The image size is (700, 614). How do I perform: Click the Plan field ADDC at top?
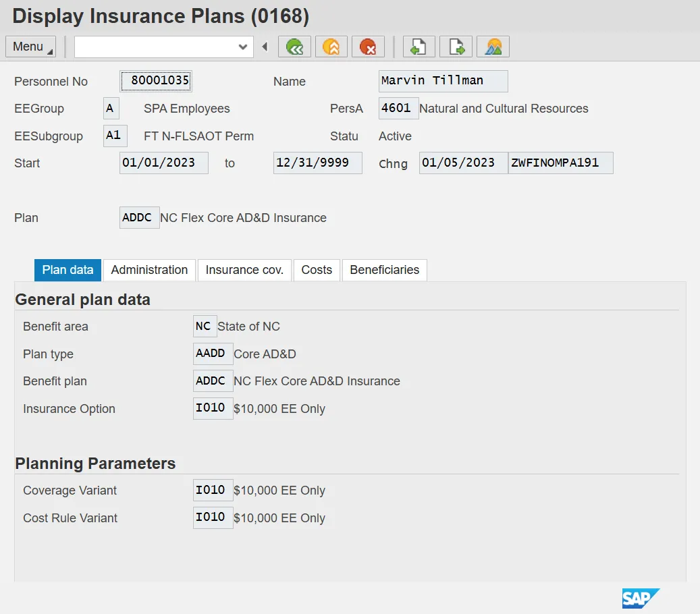[139, 218]
